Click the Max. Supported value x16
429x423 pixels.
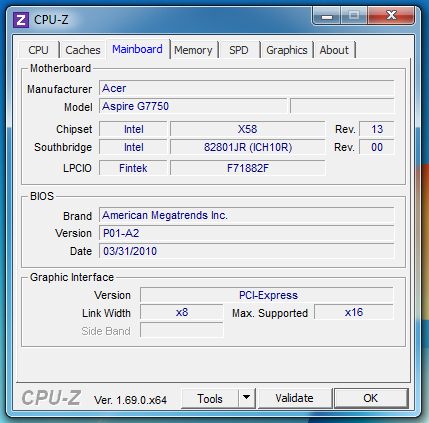pyautogui.click(x=354, y=312)
